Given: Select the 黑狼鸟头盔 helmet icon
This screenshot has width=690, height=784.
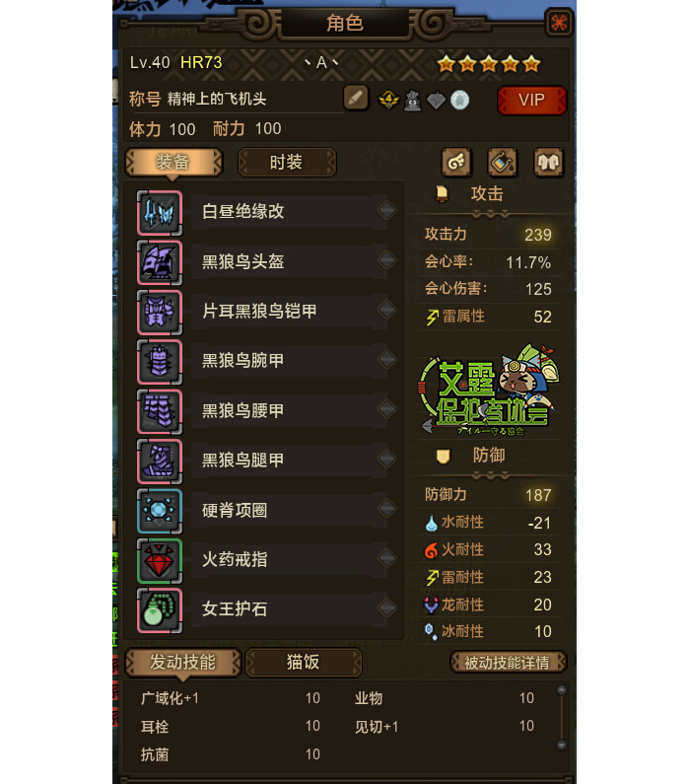Looking at the screenshot, I should point(160,262).
